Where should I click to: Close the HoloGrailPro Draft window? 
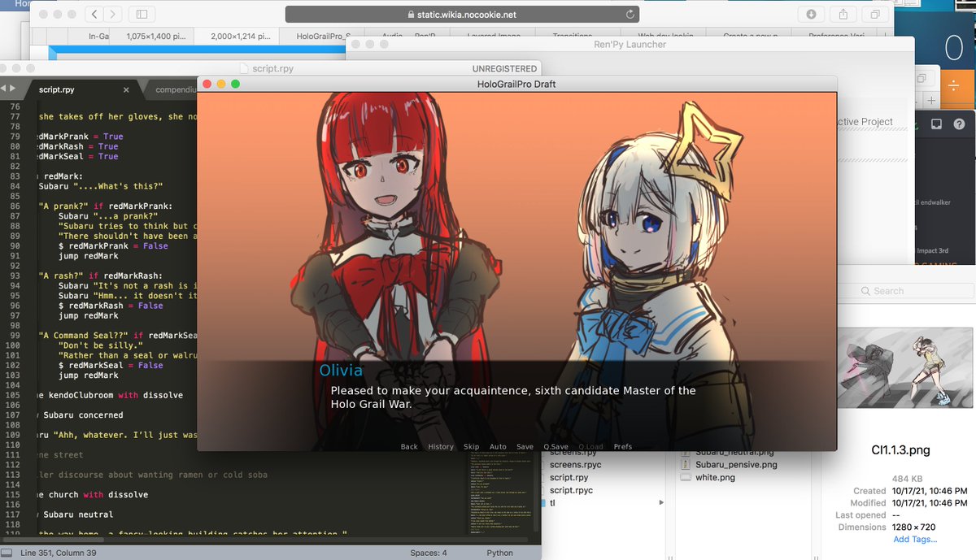click(207, 84)
